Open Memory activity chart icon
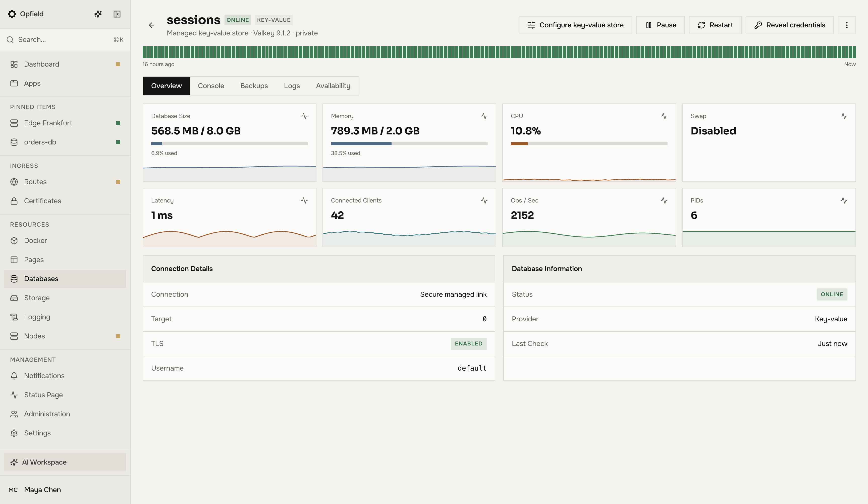 click(484, 116)
